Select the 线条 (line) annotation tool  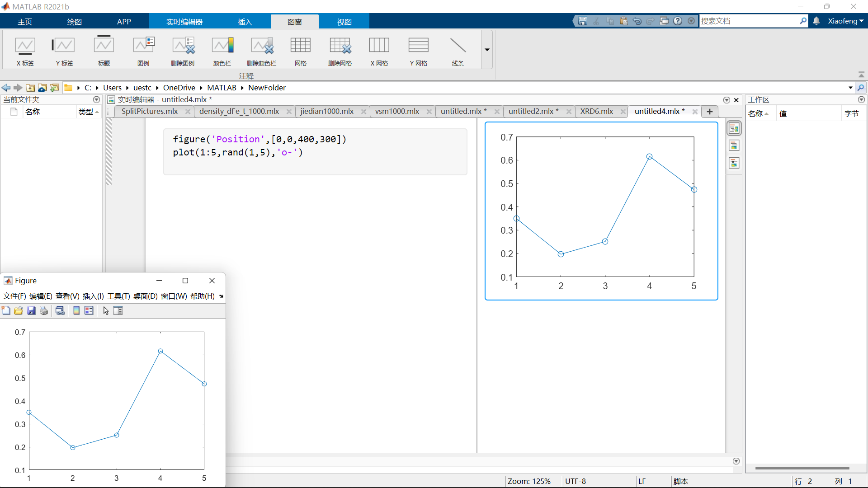pyautogui.click(x=458, y=51)
